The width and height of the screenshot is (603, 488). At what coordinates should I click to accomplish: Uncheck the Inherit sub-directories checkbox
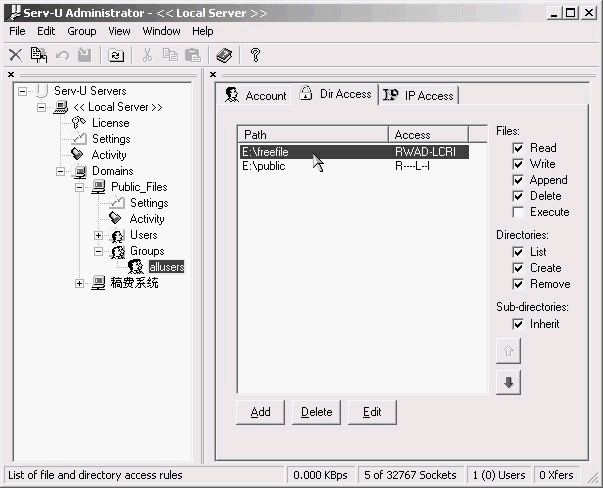(518, 324)
